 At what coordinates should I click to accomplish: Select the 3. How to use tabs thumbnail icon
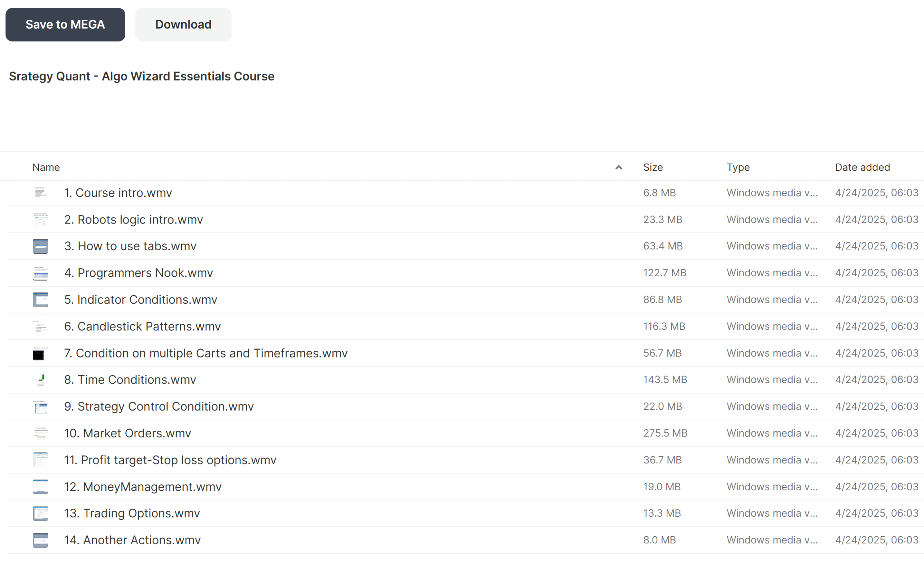tap(40, 246)
